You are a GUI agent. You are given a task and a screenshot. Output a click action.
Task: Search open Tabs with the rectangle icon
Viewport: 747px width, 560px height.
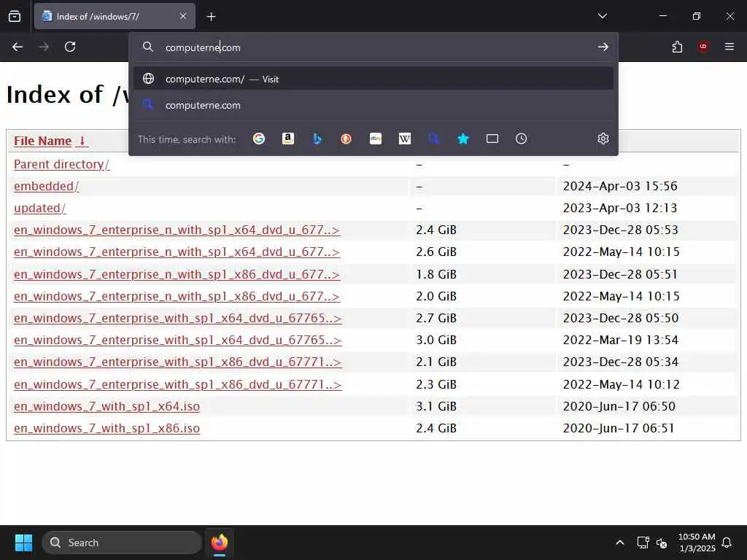tap(492, 139)
